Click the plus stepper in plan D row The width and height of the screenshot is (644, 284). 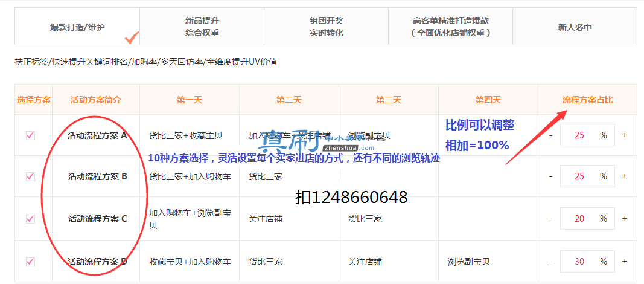[x=625, y=262]
